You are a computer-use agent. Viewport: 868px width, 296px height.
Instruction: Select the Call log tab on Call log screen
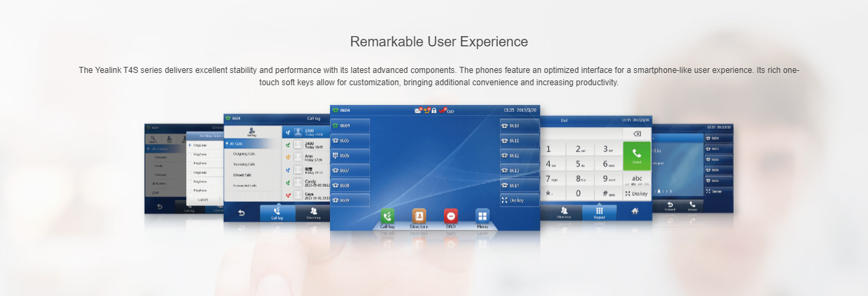(278, 213)
